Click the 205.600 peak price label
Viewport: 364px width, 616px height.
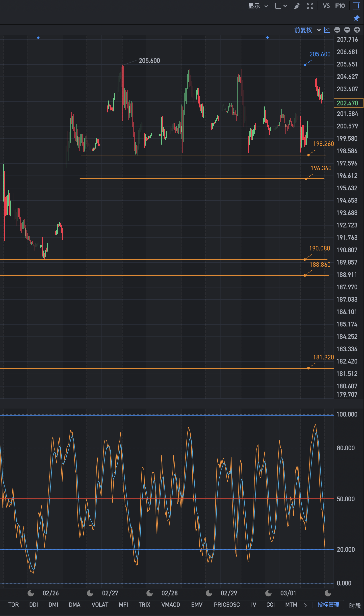149,61
